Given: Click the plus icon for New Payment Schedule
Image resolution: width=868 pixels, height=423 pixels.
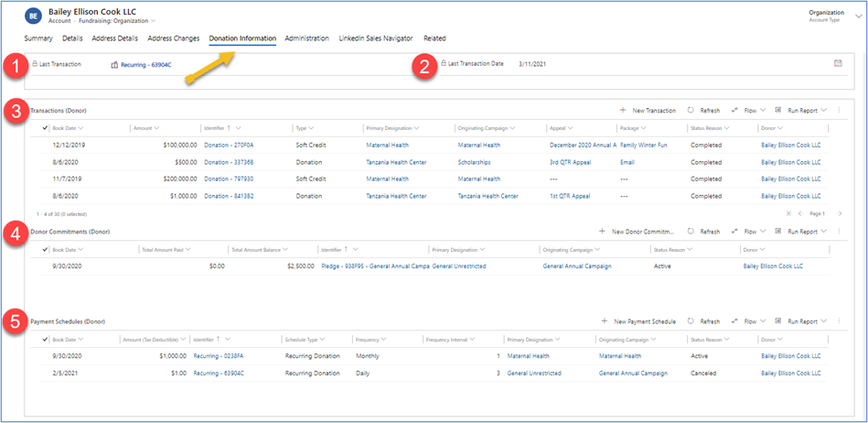Looking at the screenshot, I should coord(603,321).
